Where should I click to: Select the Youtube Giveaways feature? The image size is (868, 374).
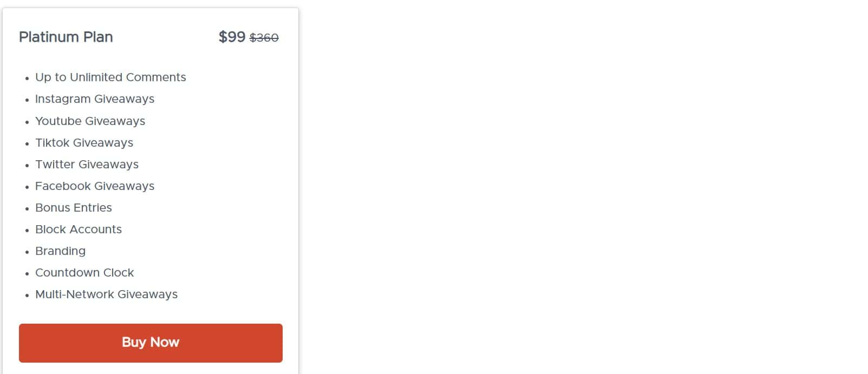90,121
